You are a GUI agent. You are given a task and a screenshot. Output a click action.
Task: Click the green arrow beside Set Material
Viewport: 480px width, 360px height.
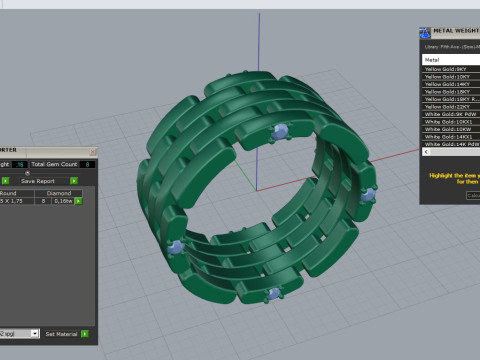[x=85, y=334]
